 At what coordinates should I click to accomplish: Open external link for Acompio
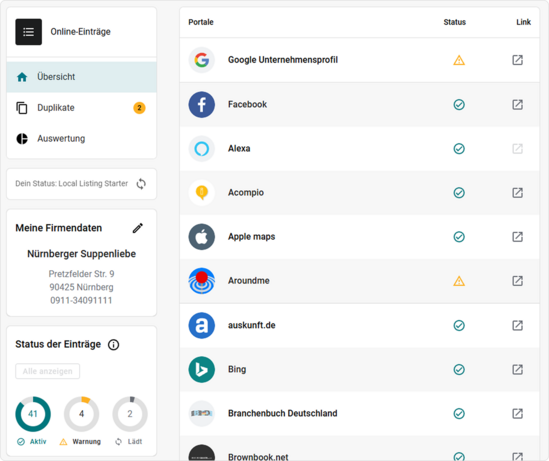517,193
